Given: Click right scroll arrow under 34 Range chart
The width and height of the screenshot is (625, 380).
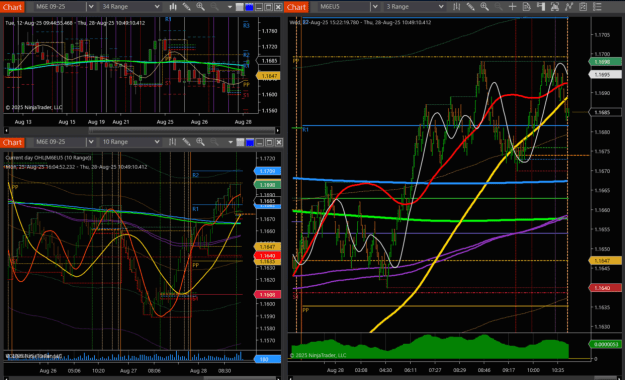Looking at the screenshot, I should tap(277, 130).
